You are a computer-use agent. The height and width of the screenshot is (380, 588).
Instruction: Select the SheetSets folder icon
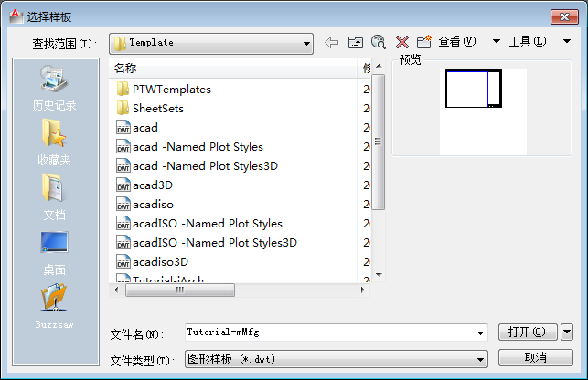click(x=123, y=109)
